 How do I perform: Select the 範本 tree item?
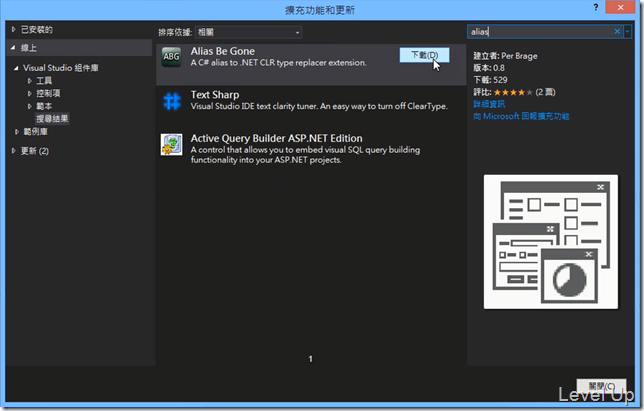point(44,106)
